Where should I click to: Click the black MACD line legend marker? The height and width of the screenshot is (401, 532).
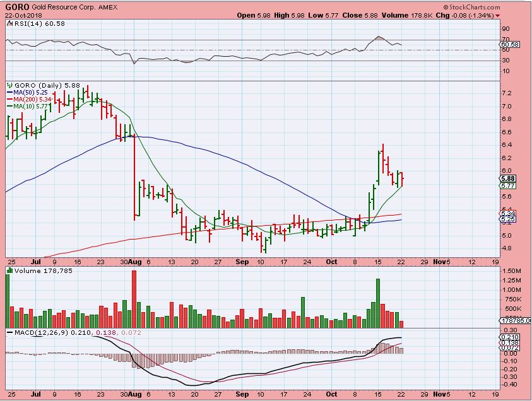pos(10,333)
